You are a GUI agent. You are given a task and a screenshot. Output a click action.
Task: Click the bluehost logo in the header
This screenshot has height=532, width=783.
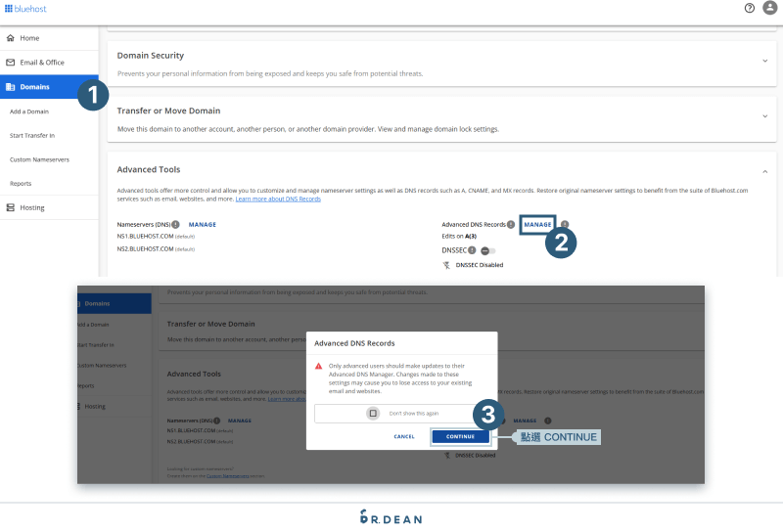click(25, 9)
